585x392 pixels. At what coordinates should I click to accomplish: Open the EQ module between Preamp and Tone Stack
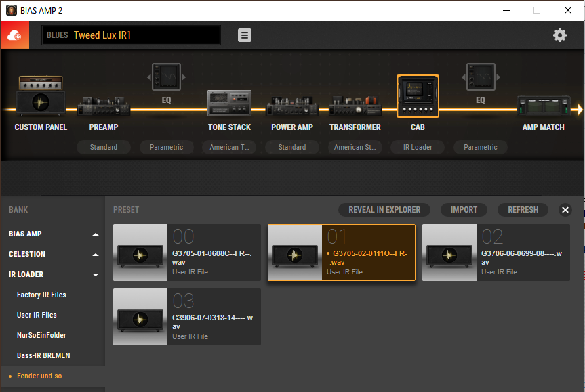[x=166, y=77]
